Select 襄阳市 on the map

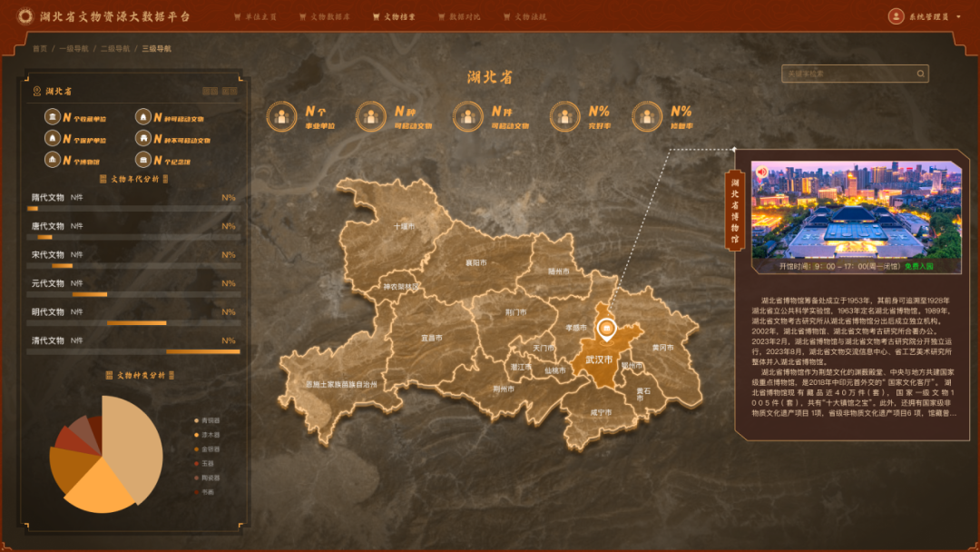tap(476, 263)
